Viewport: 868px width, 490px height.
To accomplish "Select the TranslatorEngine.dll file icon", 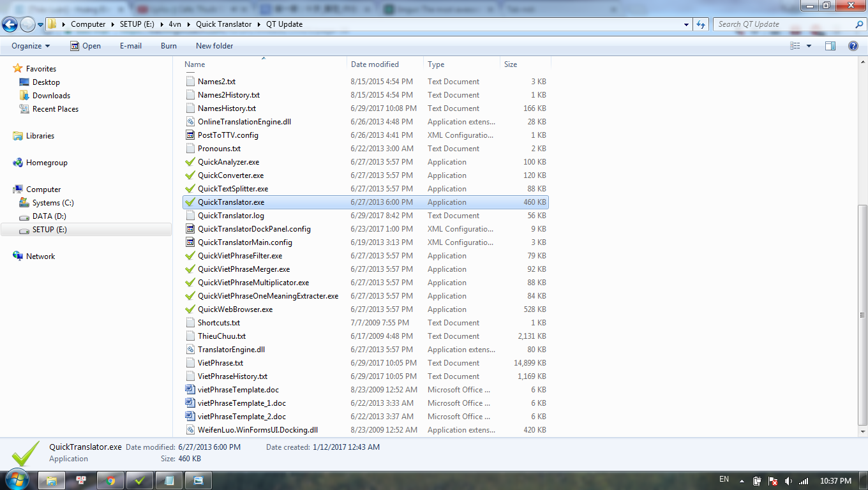I will point(190,350).
